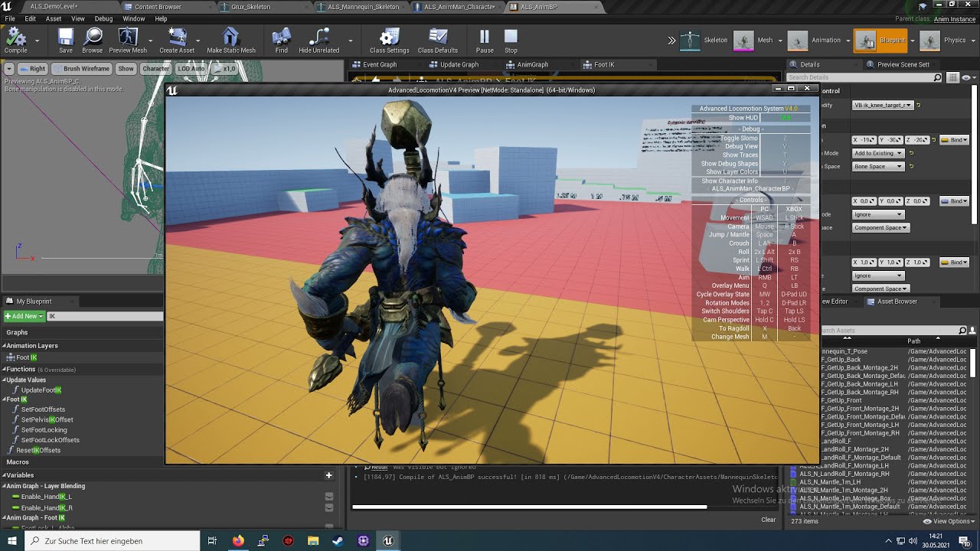Open LOD Auto selector
This screenshot has height=551, width=980.
pos(191,69)
